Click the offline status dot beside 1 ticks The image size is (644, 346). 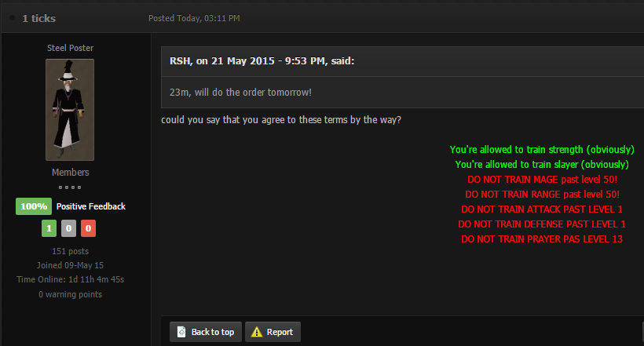pos(13,17)
